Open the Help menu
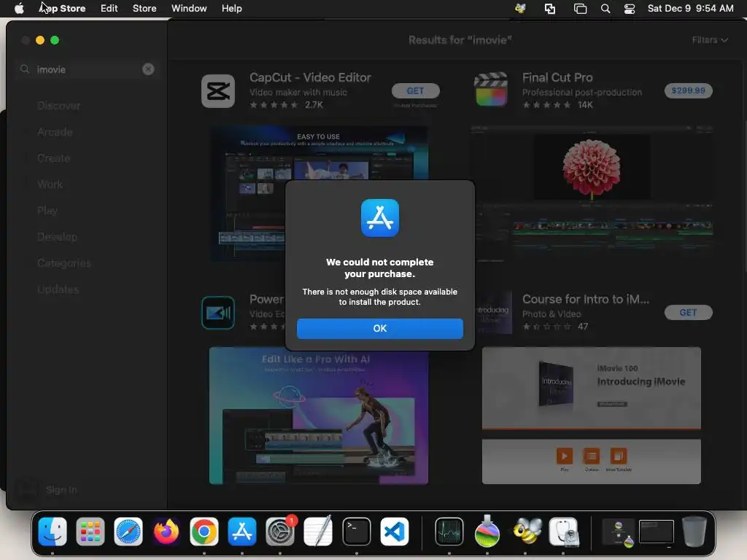747x560 pixels. pyautogui.click(x=231, y=9)
